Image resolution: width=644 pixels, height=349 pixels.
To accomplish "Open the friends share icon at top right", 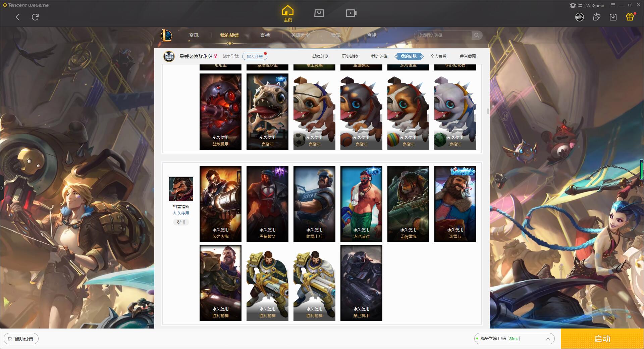I will pyautogui.click(x=596, y=17).
